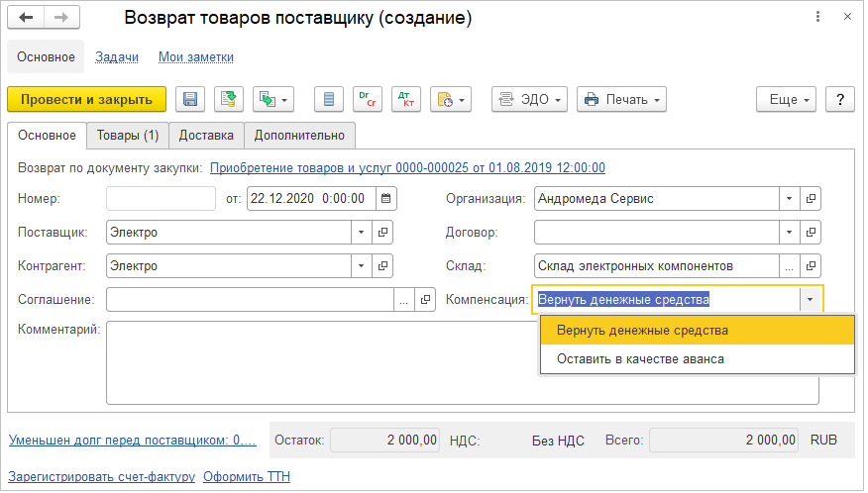Select 'Оставить в качестве аванса' option

tap(640, 358)
